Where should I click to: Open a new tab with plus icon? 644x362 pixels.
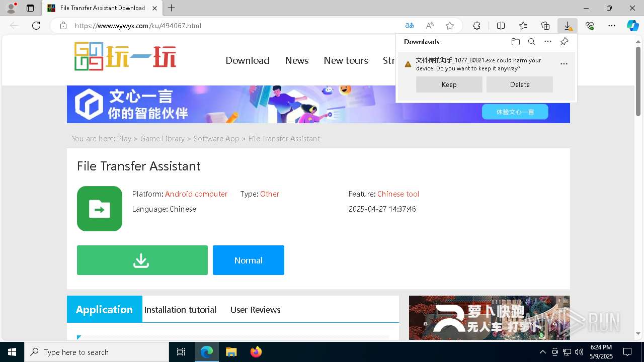point(172,8)
